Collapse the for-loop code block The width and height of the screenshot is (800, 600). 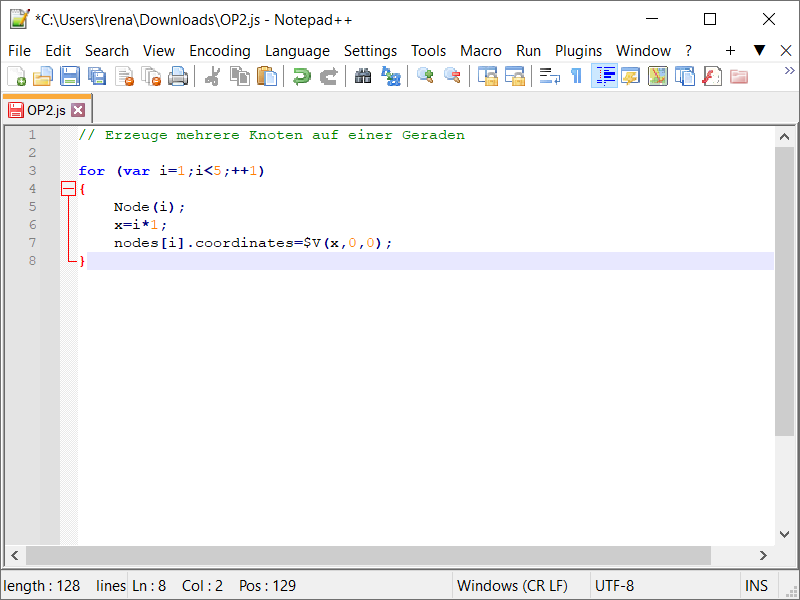[x=69, y=188]
